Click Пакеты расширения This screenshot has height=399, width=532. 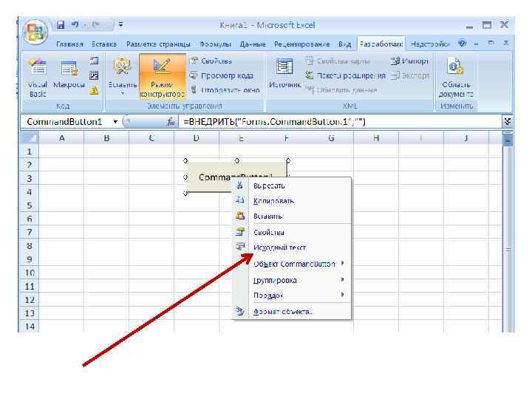[x=345, y=75]
